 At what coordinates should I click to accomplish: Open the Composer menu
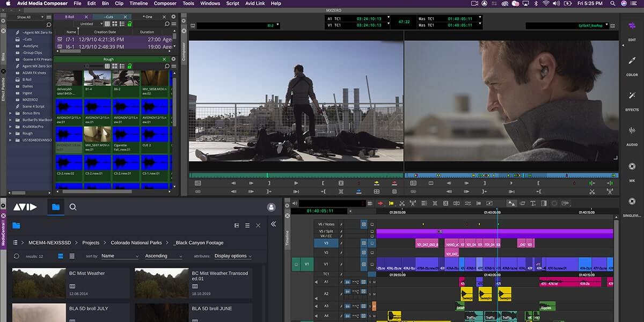pos(165,3)
